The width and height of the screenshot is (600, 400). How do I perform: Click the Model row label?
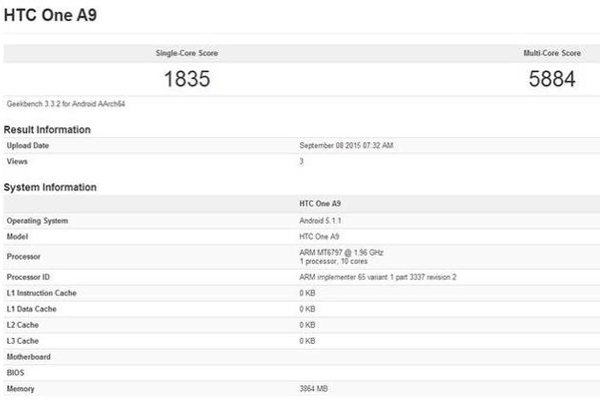(19, 235)
